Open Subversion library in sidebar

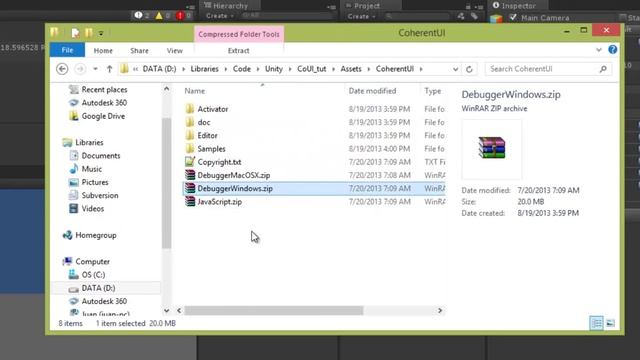(x=100, y=196)
